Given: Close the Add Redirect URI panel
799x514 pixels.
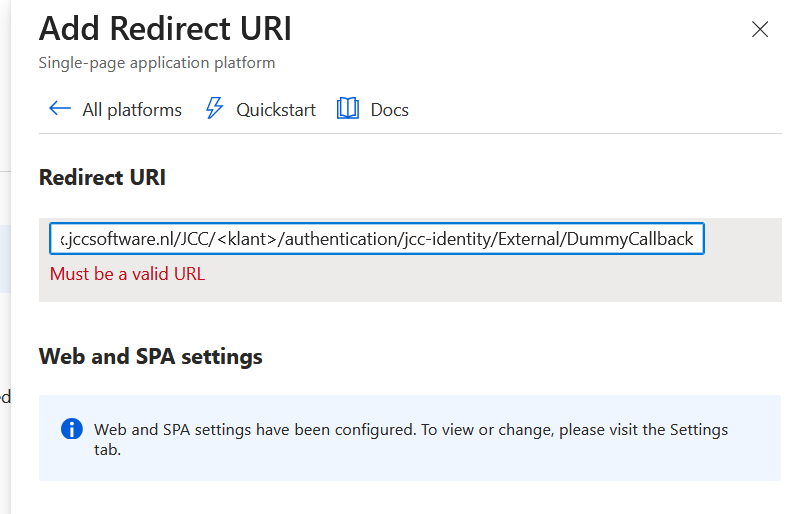Looking at the screenshot, I should coord(760,29).
